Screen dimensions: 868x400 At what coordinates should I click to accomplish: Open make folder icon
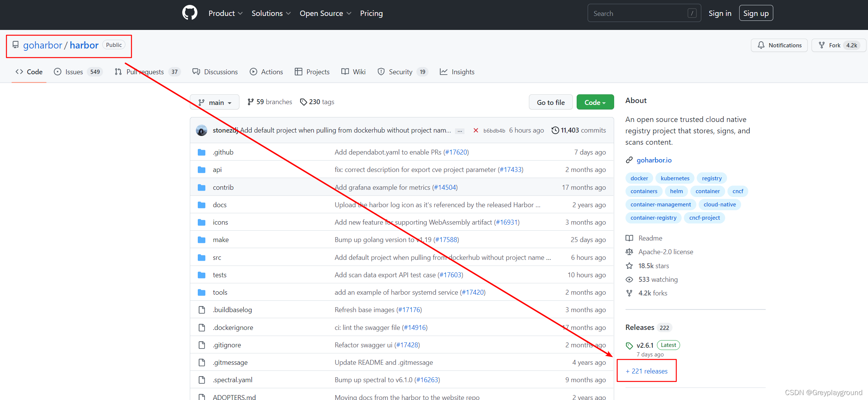[x=202, y=240]
